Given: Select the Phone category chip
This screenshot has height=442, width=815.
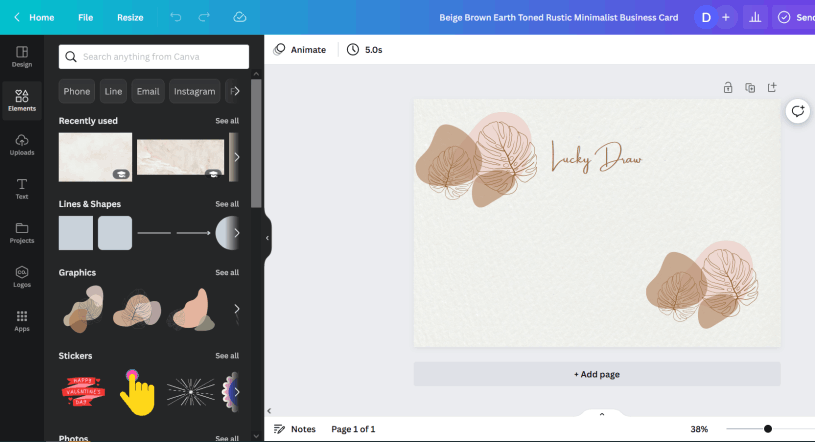Looking at the screenshot, I should coord(76,91).
